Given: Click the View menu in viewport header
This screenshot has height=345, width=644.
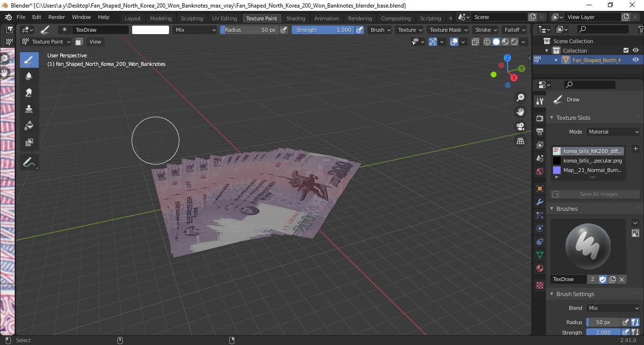Looking at the screenshot, I should point(95,42).
